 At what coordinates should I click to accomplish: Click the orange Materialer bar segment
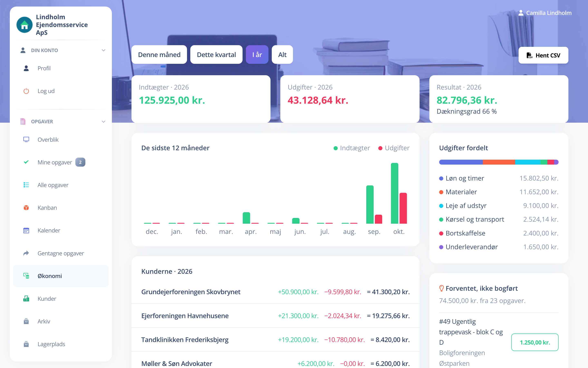pyautogui.click(x=499, y=162)
